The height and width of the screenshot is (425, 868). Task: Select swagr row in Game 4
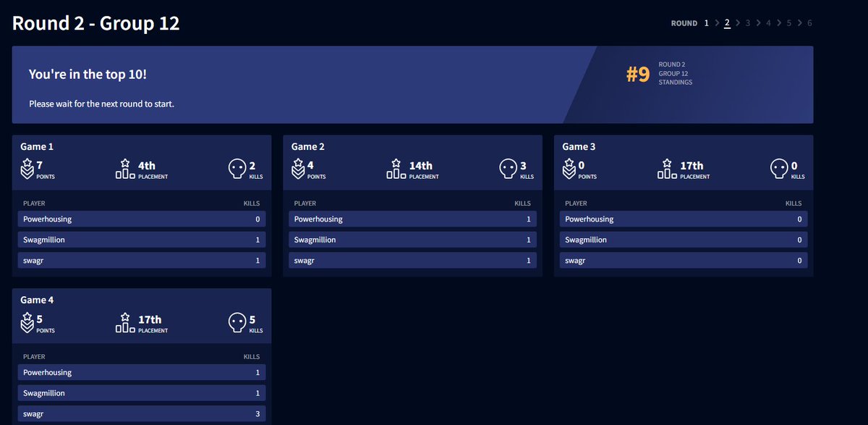click(x=142, y=413)
